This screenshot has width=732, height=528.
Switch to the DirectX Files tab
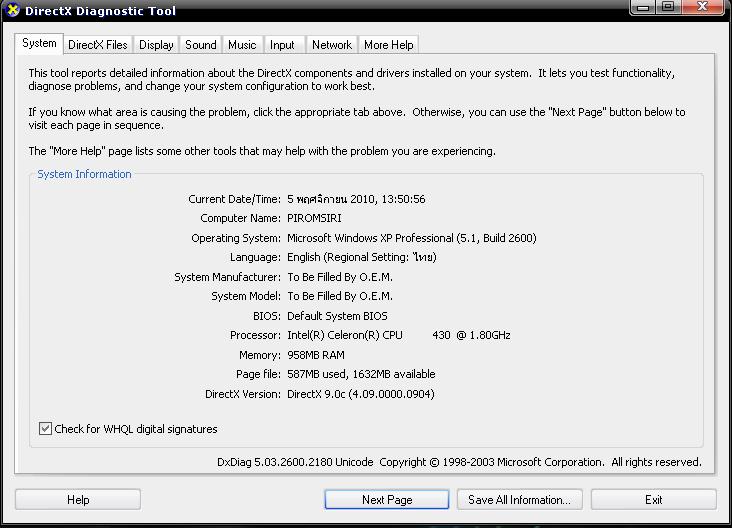click(x=98, y=45)
